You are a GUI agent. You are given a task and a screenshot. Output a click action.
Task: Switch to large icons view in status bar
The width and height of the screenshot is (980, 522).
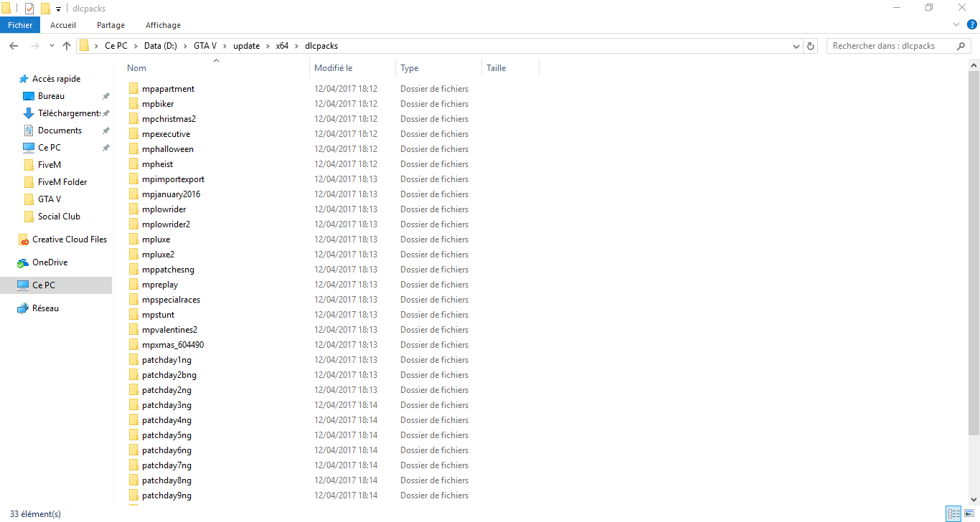(x=969, y=513)
